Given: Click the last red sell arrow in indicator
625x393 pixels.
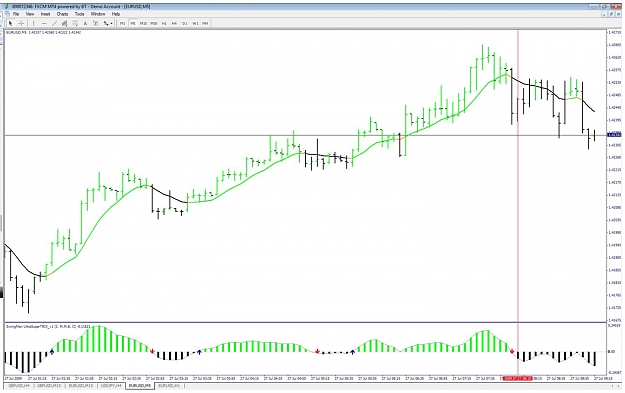Looking at the screenshot, I should pos(512,351).
